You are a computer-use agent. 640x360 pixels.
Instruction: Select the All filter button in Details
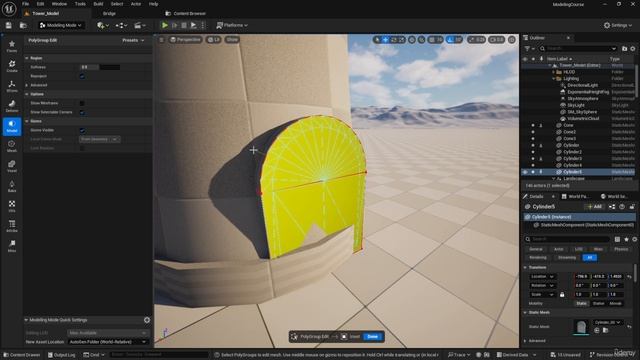(x=589, y=258)
